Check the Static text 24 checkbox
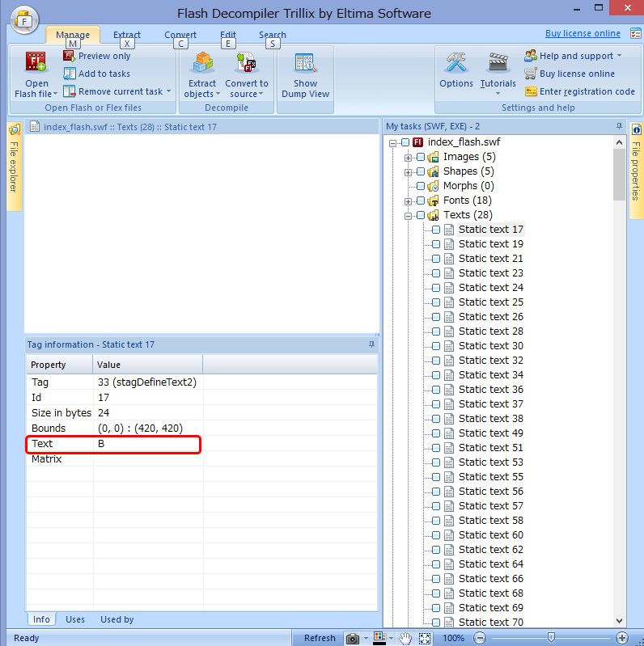 point(436,288)
